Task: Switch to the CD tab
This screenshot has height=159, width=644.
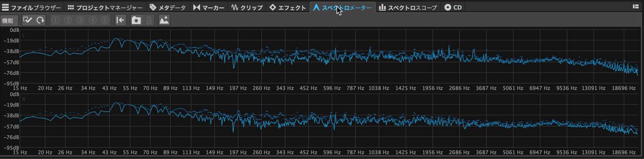Action: click(x=453, y=7)
